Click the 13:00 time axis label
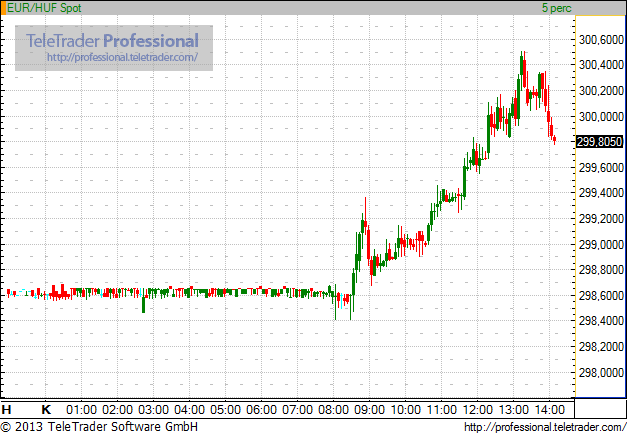 (x=514, y=410)
